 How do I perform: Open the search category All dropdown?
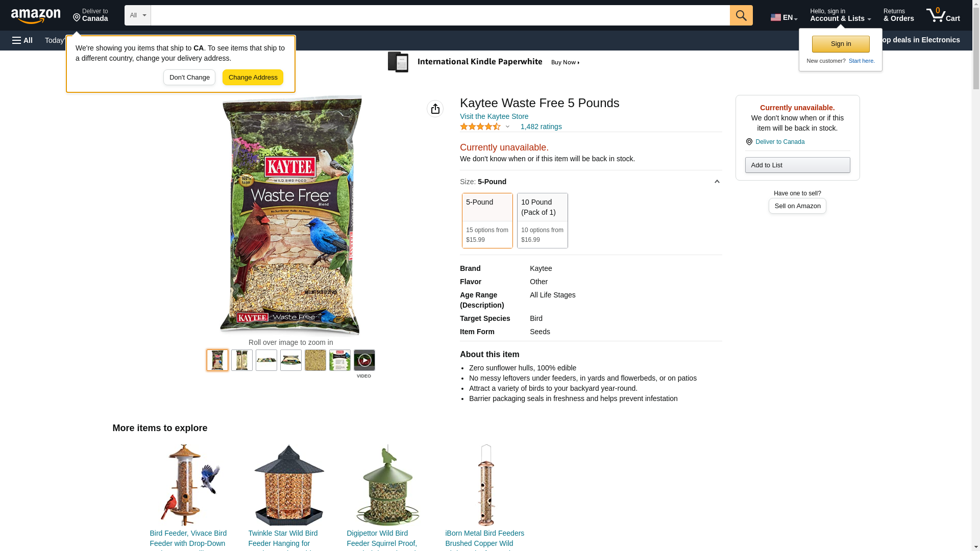[138, 15]
